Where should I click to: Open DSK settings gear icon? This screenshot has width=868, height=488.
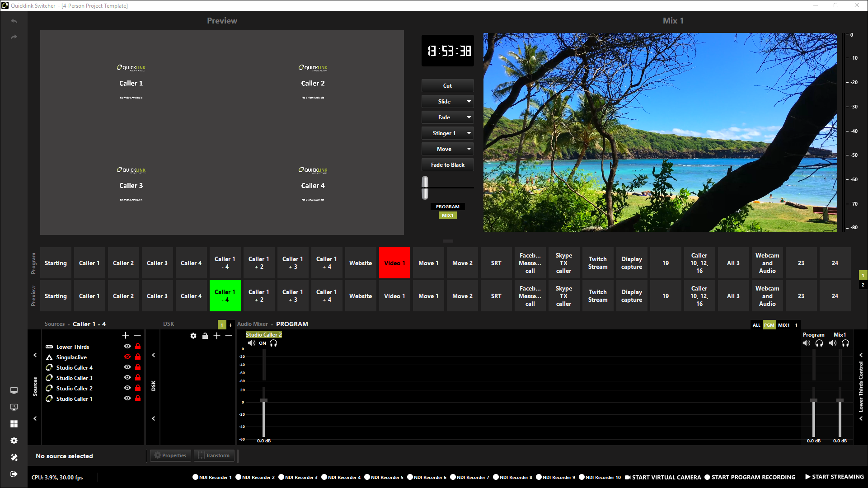pyautogui.click(x=193, y=336)
